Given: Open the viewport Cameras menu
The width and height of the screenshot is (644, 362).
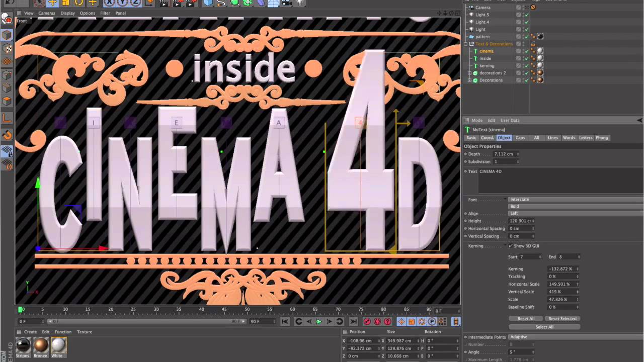Looking at the screenshot, I should [x=47, y=13].
